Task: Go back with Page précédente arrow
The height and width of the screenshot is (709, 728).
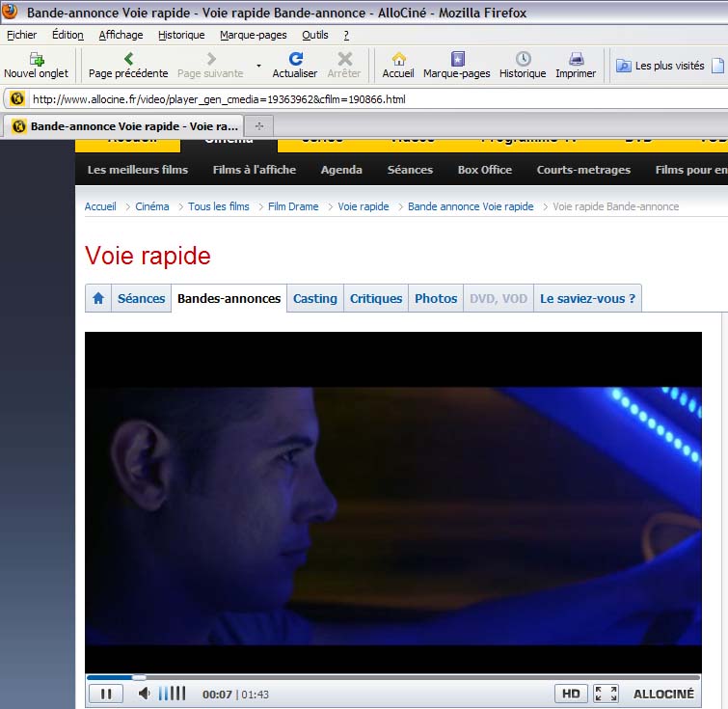Action: coord(128,59)
